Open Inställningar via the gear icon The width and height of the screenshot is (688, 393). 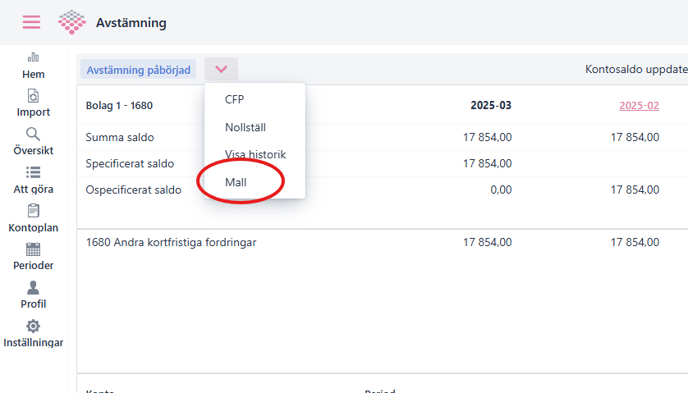tap(33, 326)
